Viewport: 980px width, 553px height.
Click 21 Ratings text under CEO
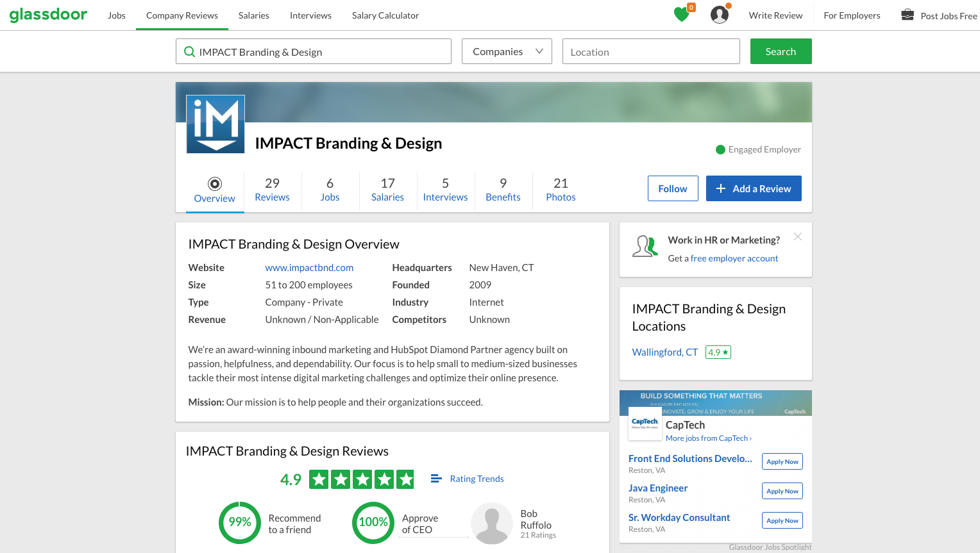coord(538,535)
